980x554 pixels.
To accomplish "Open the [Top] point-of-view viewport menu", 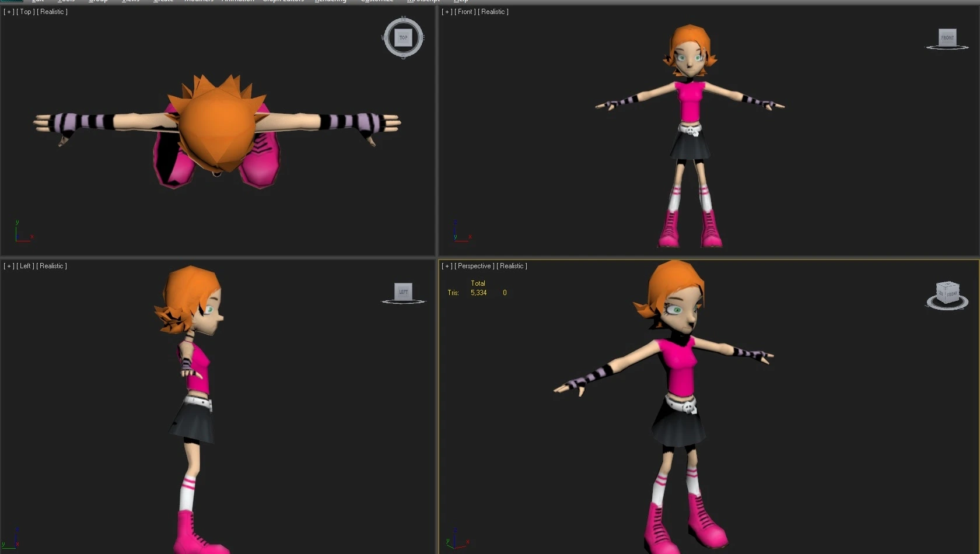I will click(x=25, y=12).
